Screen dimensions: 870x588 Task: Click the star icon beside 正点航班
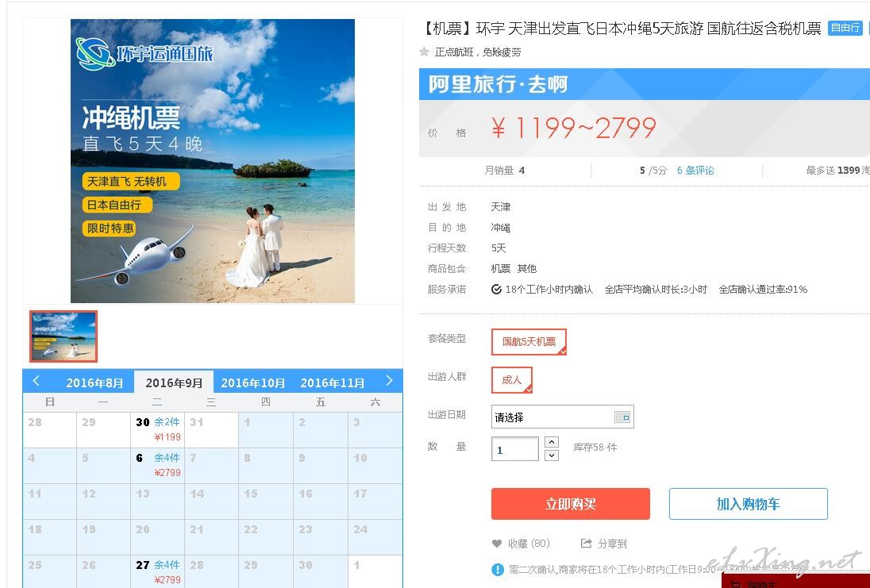[x=425, y=52]
